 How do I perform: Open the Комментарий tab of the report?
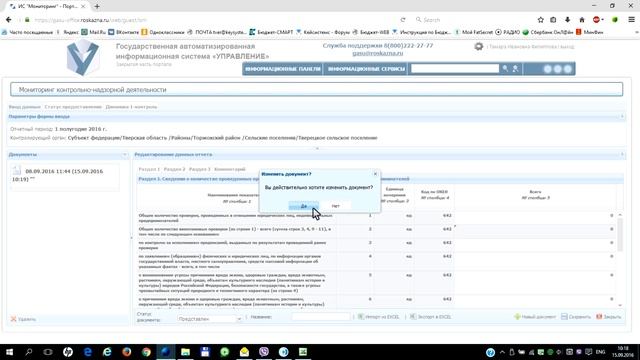point(230,169)
